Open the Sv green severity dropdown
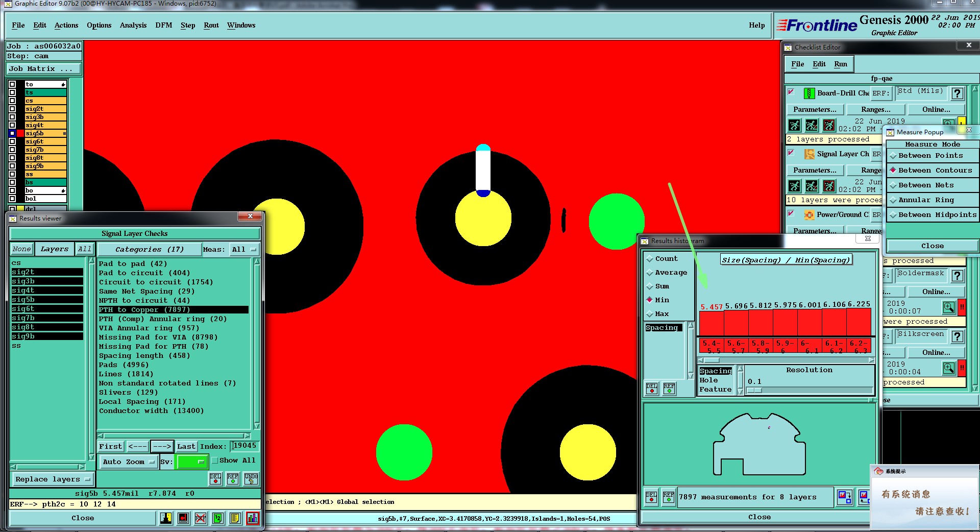 [191, 462]
